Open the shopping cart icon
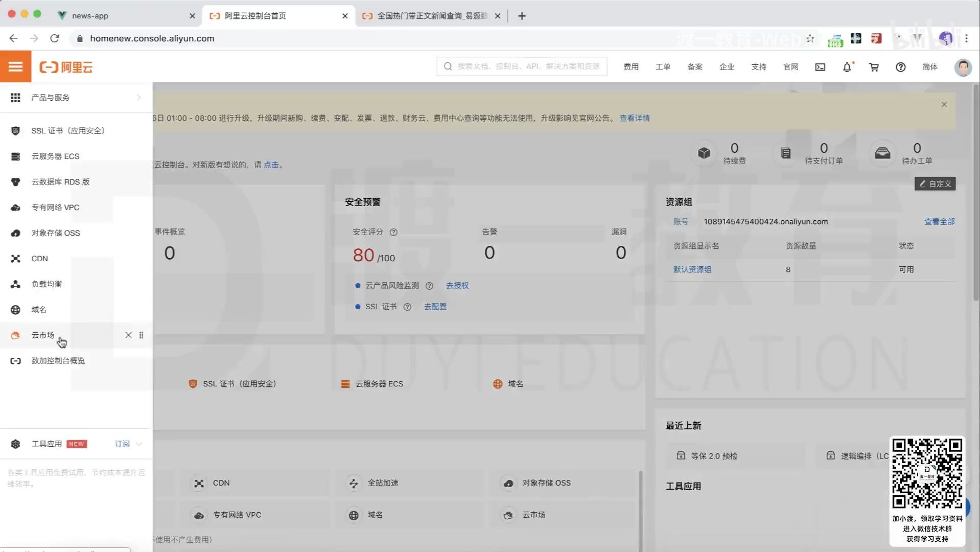This screenshot has width=980, height=552. (x=874, y=67)
